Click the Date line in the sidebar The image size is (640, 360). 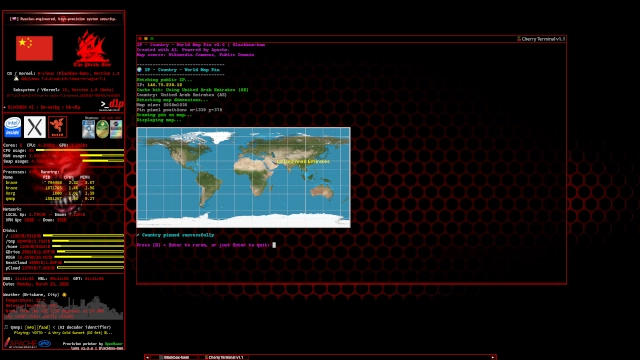(36, 284)
